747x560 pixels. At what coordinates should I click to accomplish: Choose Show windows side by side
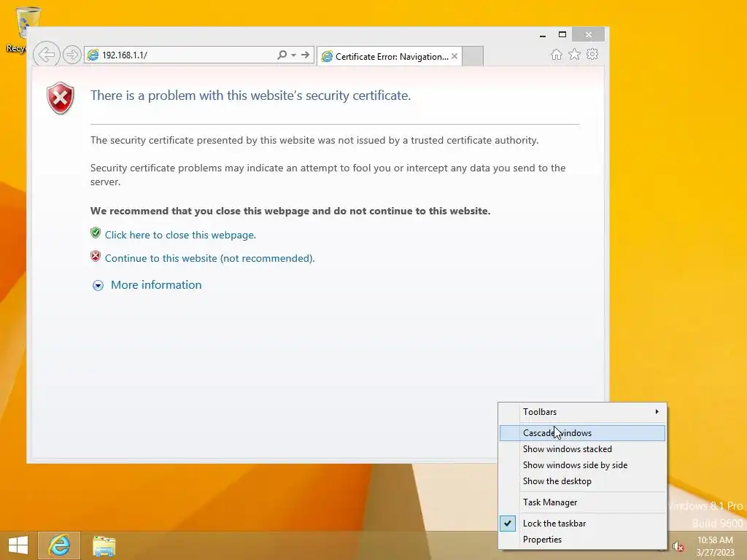(582, 465)
